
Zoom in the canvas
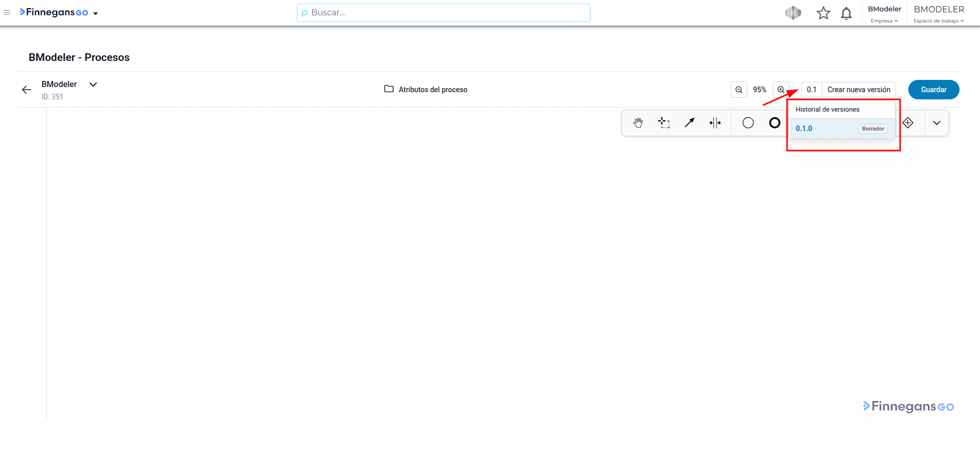tap(781, 90)
